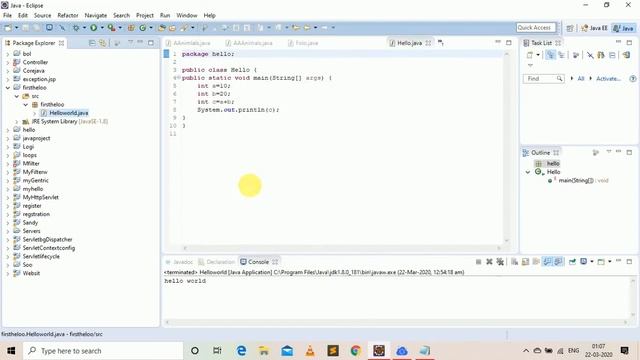Click the Synchronize Changed icon in Task List

click(627, 55)
